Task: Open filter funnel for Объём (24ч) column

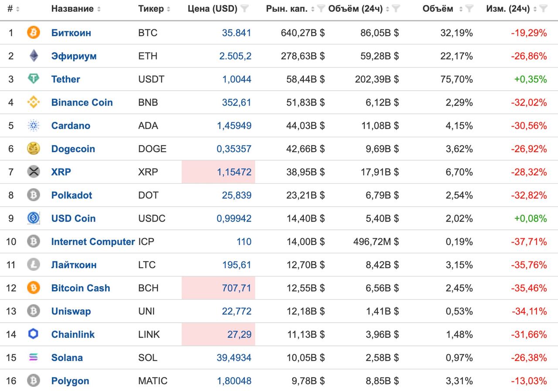Action: pyautogui.click(x=396, y=9)
